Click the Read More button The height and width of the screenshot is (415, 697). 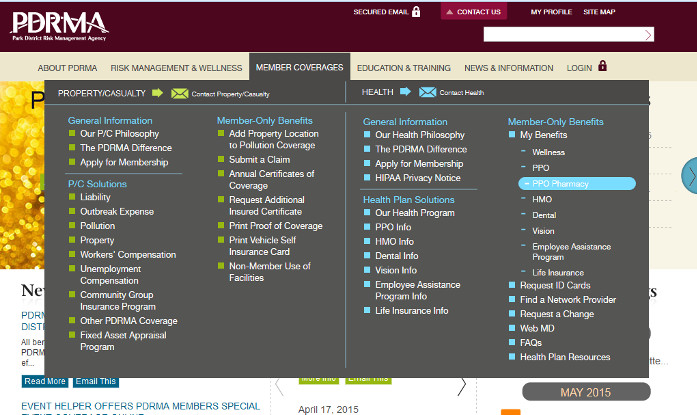click(44, 381)
